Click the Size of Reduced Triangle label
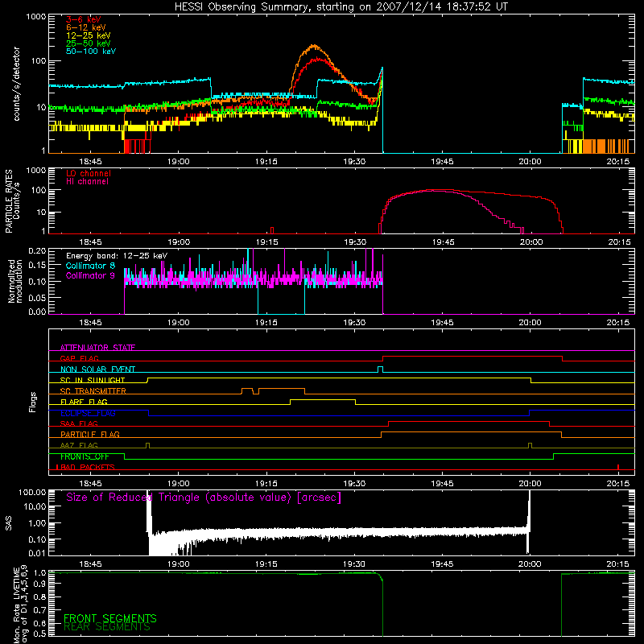 204,497
